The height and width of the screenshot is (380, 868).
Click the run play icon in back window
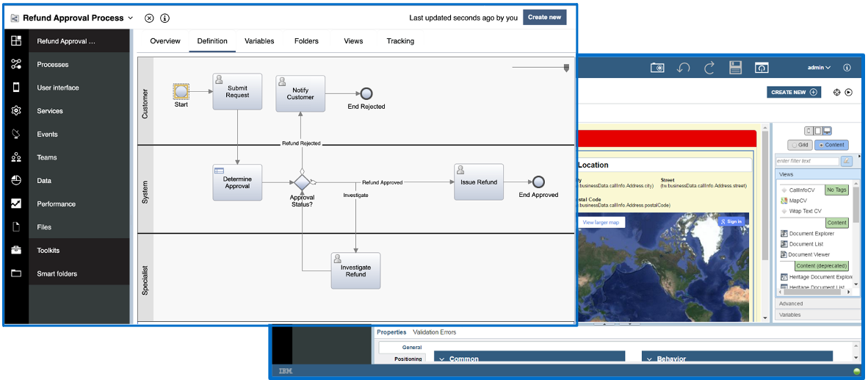point(849,93)
